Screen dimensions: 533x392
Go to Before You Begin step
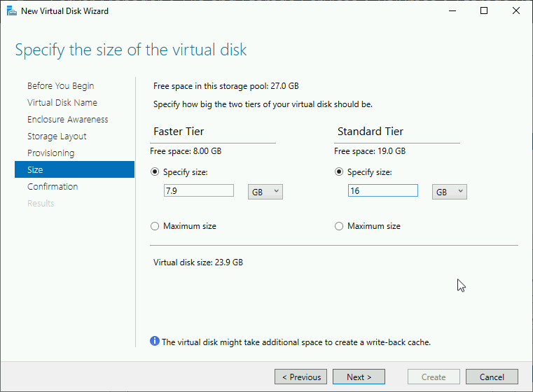tap(60, 85)
